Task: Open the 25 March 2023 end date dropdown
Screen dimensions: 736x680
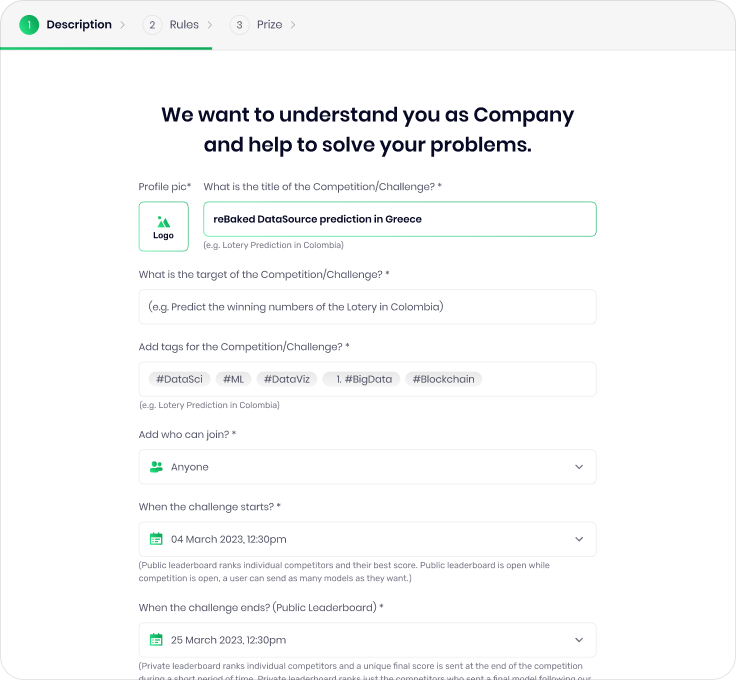Action: tap(578, 640)
